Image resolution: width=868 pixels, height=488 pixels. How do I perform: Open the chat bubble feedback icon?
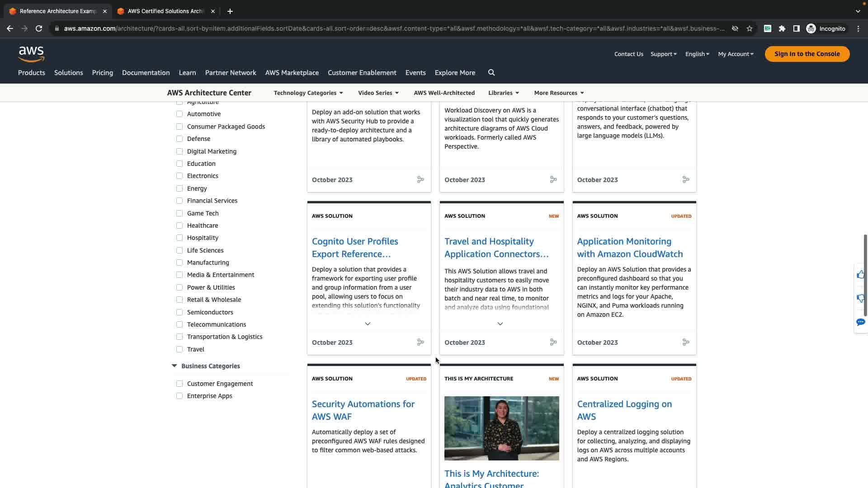[x=860, y=322]
